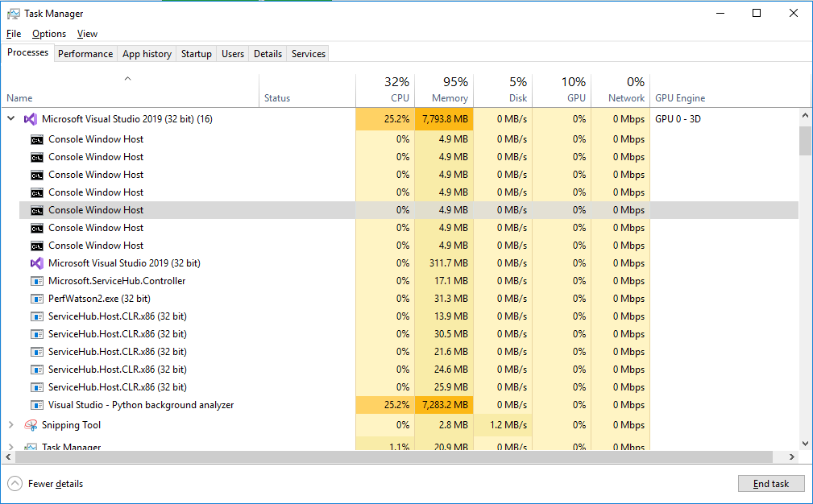
Task: Open the Options menu
Action: (x=48, y=34)
